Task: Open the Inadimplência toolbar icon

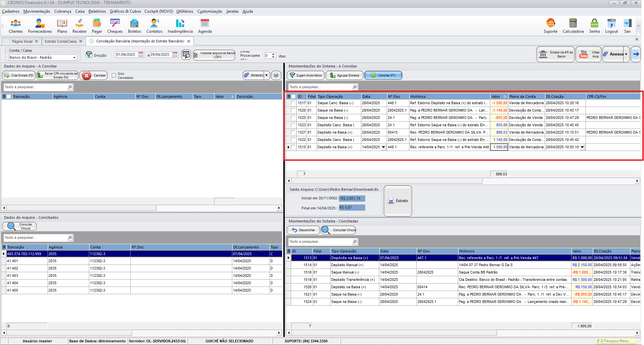Action: [x=180, y=26]
